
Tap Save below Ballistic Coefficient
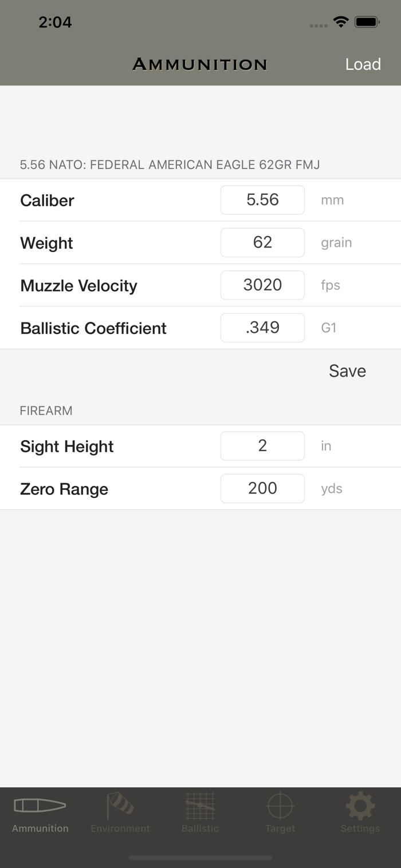(347, 371)
